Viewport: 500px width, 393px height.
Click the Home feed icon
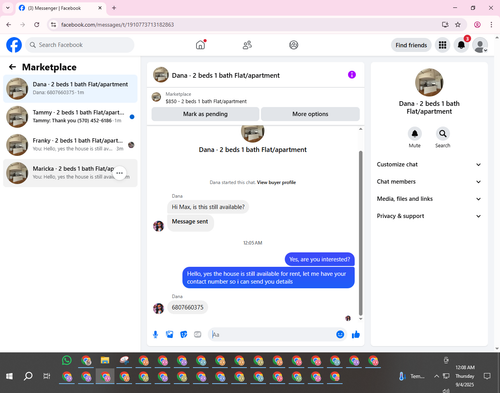tap(200, 45)
